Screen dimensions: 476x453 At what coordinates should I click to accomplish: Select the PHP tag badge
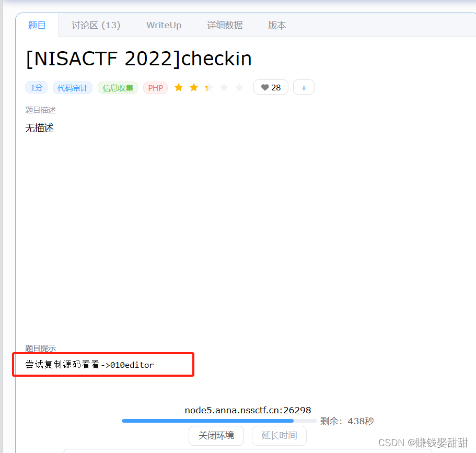pyautogui.click(x=155, y=87)
